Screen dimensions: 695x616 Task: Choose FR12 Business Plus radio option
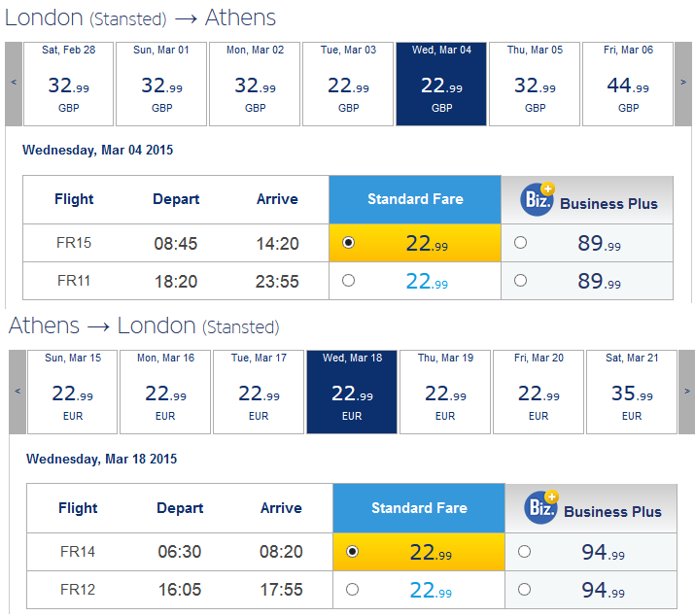524,590
